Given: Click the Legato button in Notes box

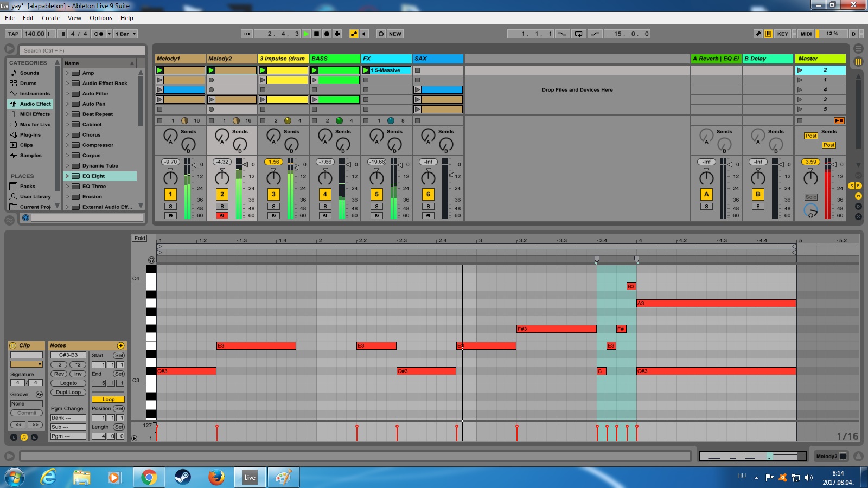Looking at the screenshot, I should click(x=68, y=383).
